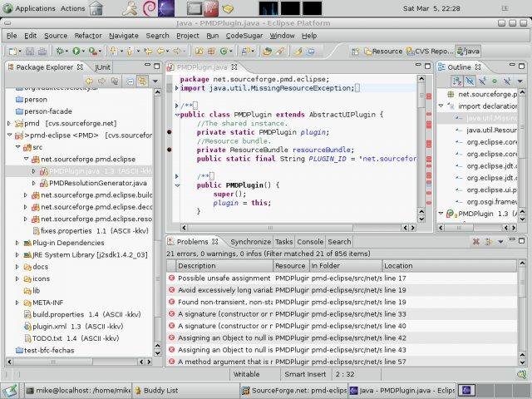The height and width of the screenshot is (399, 532).
Task: Select 'Possible unsafe assignment' problem row
Action: pos(342,278)
